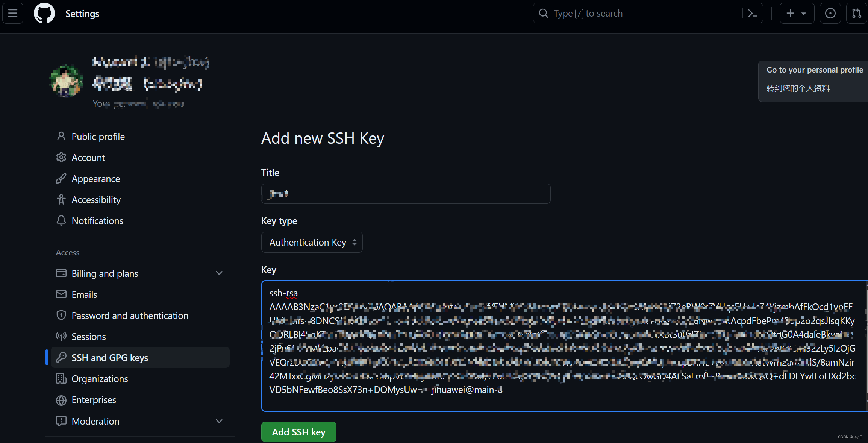Click Go to your personal profile link
Viewport: 868px width, 443px height.
tap(815, 70)
